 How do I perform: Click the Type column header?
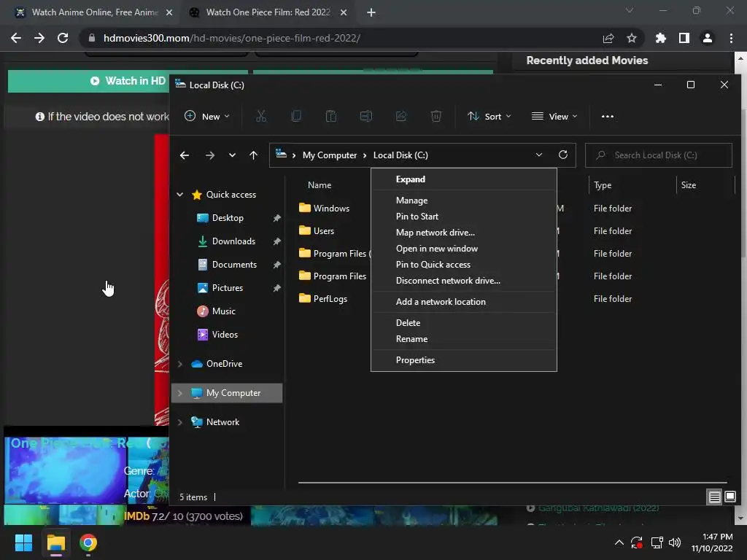point(603,185)
